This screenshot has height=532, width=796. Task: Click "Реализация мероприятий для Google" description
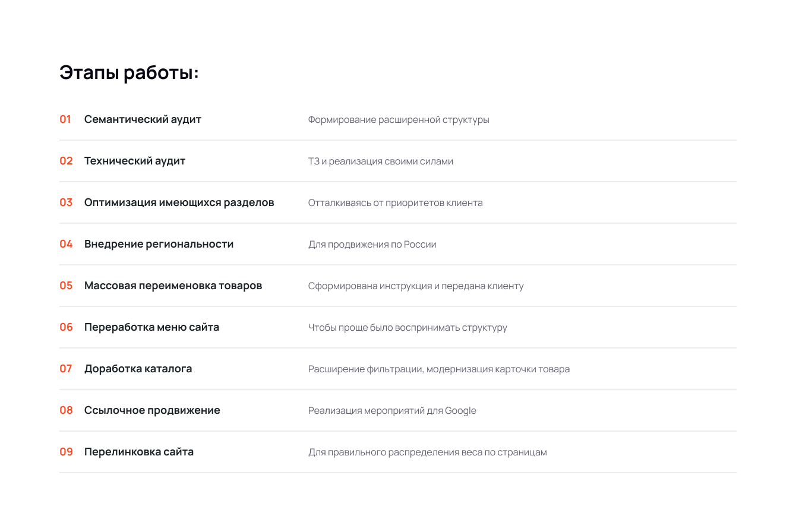point(392,411)
